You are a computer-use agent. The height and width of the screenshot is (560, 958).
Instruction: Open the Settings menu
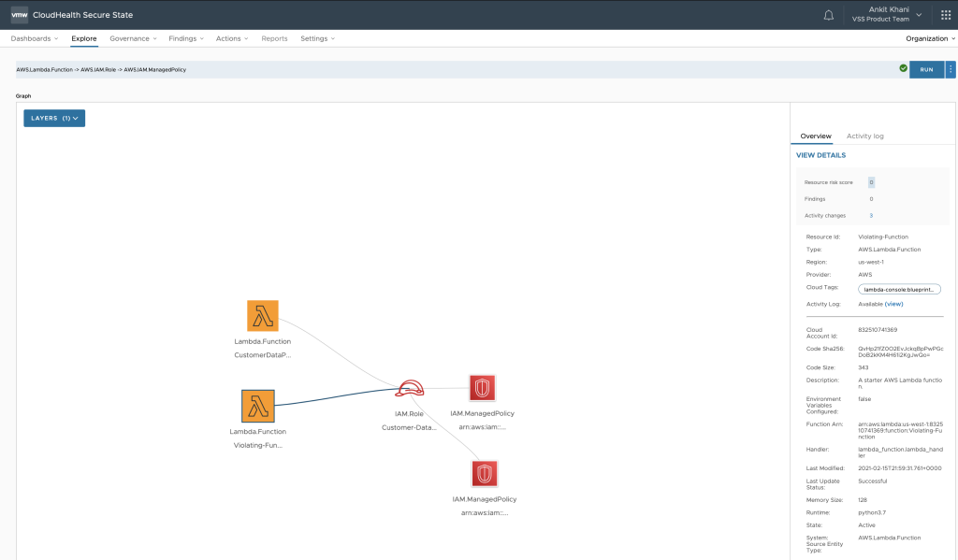pyautogui.click(x=318, y=38)
